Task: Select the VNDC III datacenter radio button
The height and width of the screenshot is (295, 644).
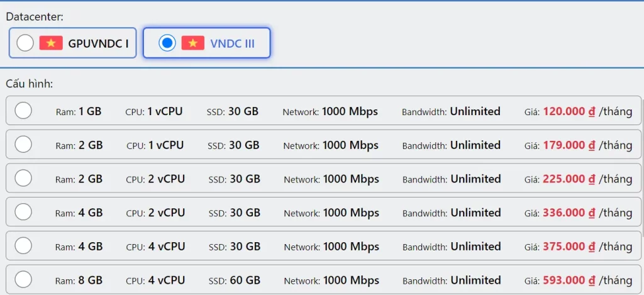Action: pos(167,43)
